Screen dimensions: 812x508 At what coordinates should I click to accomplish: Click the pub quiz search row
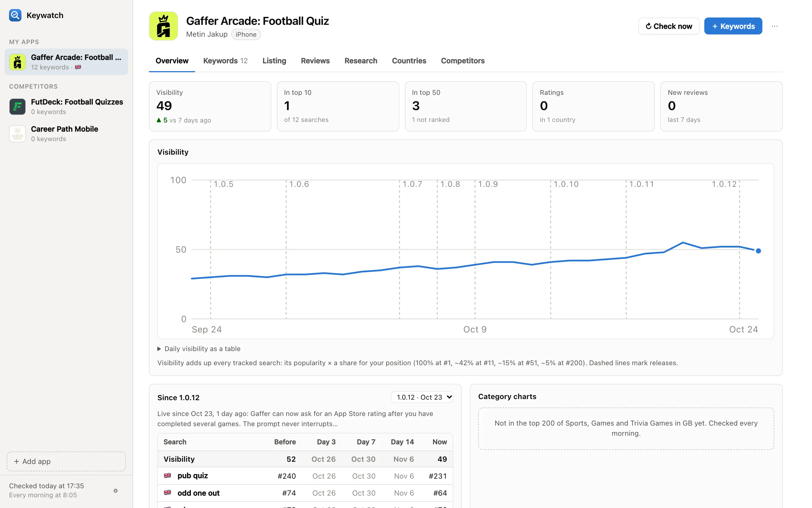coord(305,476)
